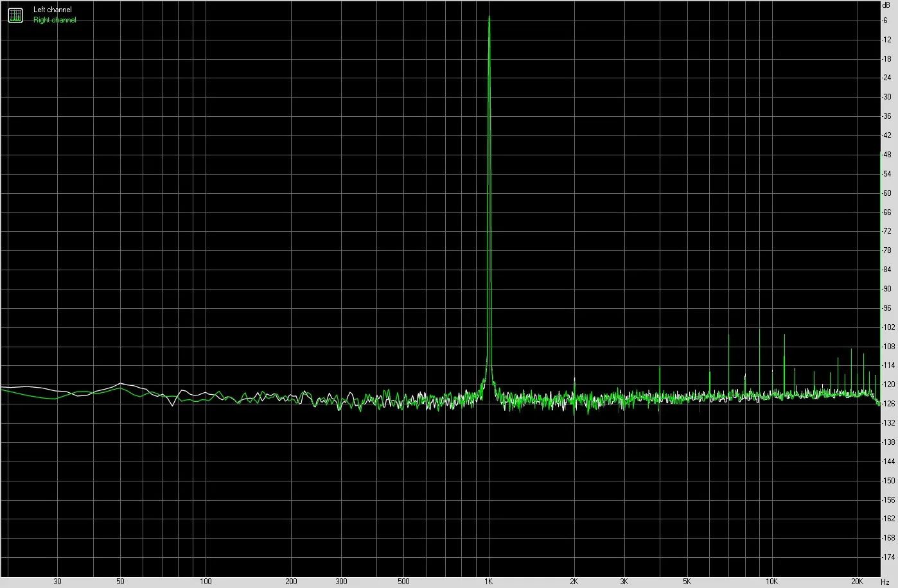This screenshot has height=588, width=898.
Task: Click the -96 dB axis label
Action: coord(886,308)
